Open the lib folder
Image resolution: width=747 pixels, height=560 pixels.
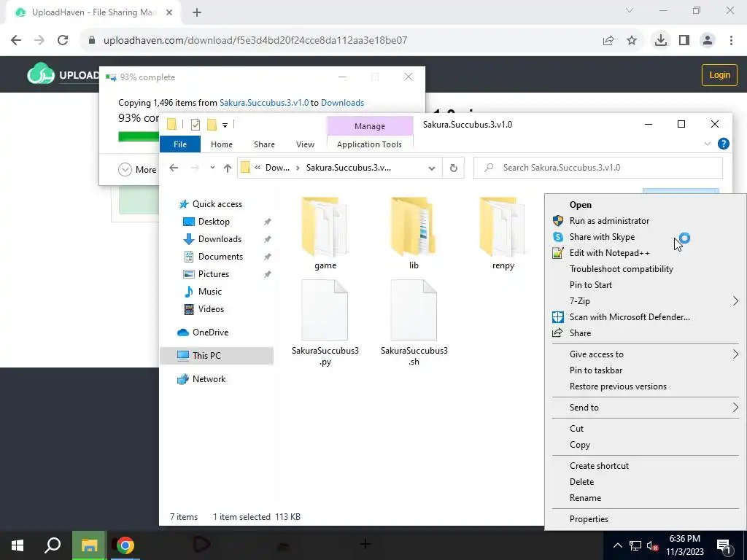414,234
